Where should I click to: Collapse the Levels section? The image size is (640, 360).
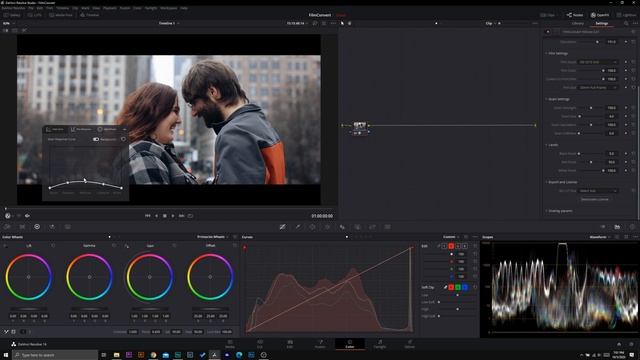(552, 145)
